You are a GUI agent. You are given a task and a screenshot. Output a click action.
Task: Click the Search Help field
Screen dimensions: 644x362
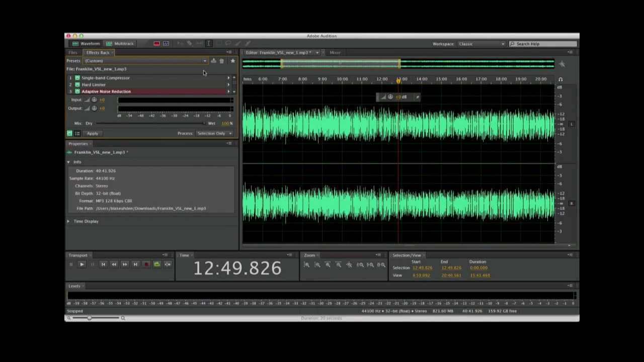coord(543,44)
